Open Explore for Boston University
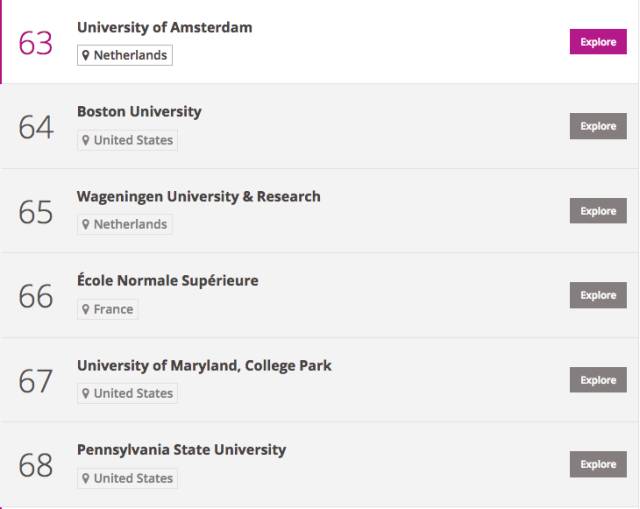640x509 pixels. [x=598, y=126]
